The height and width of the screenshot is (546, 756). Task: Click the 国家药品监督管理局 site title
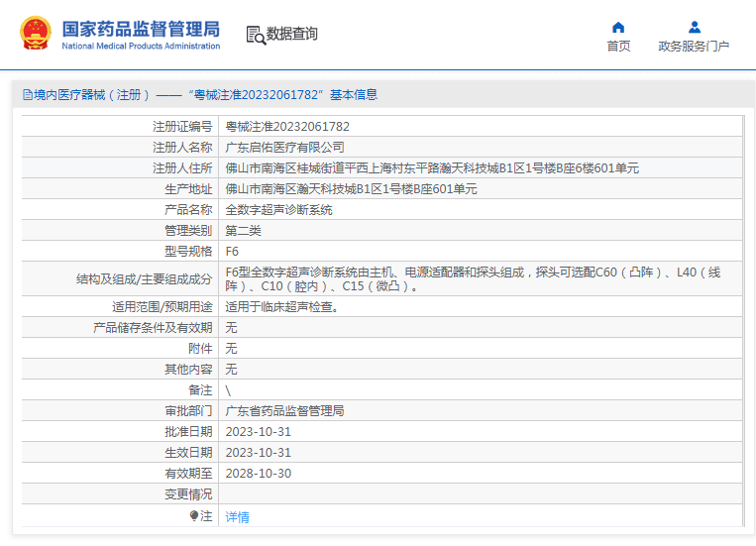(x=141, y=28)
